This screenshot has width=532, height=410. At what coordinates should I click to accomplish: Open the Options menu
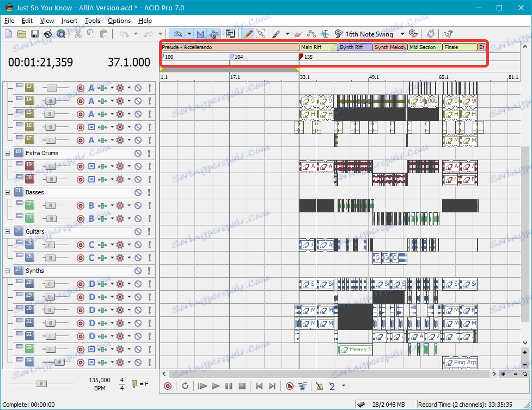(119, 21)
